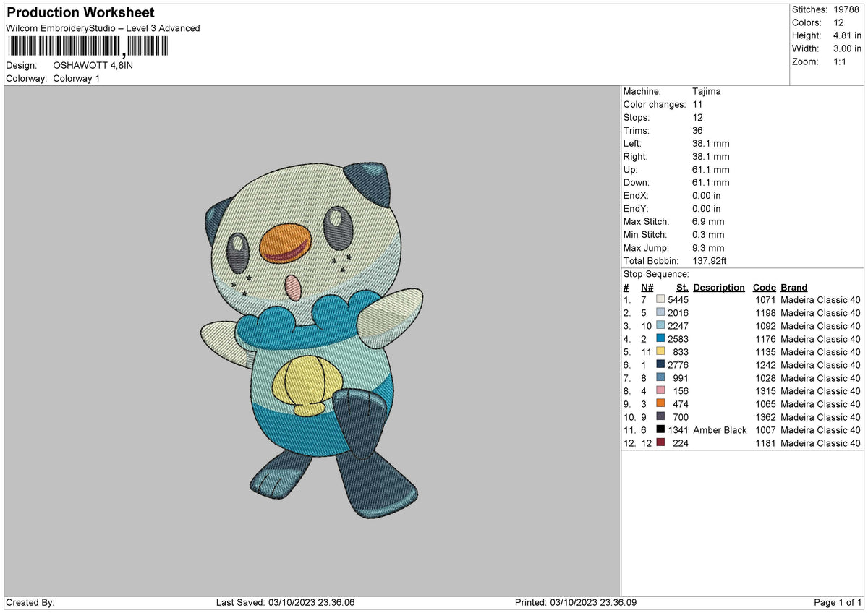
Task: Click the Min Stitch value '0.3 mm'
Action: (x=708, y=234)
